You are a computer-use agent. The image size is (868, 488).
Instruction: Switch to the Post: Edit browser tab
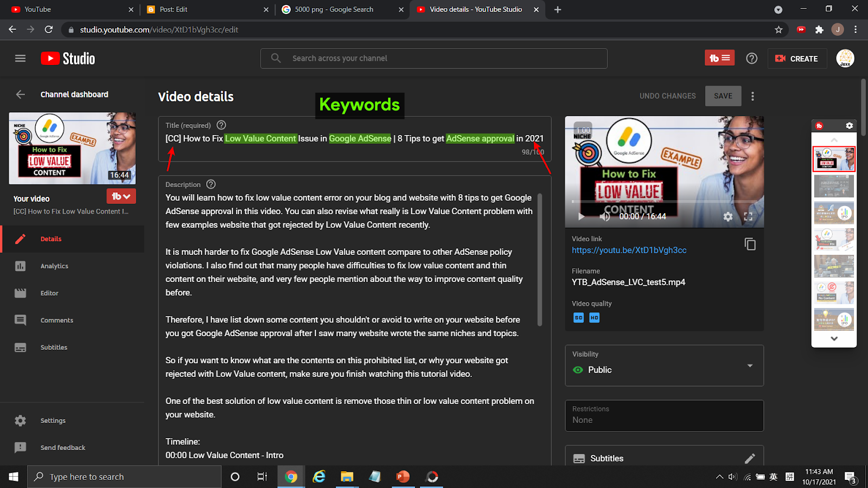tap(207, 9)
